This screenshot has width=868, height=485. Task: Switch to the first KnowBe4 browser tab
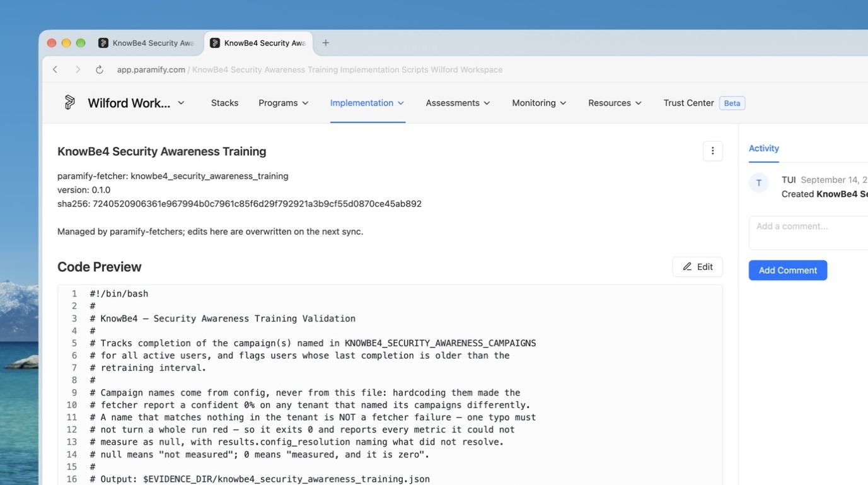[x=146, y=43]
